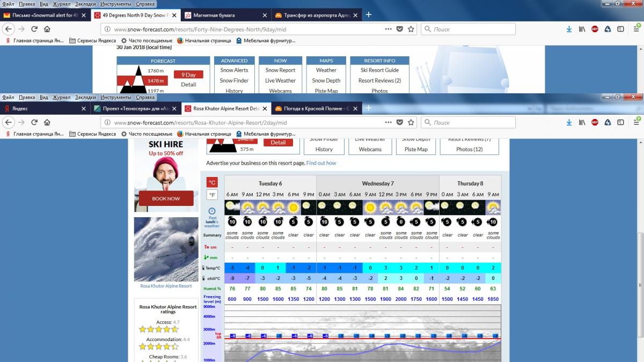
Task: Switch forecast units to °F
Action: [213, 195]
